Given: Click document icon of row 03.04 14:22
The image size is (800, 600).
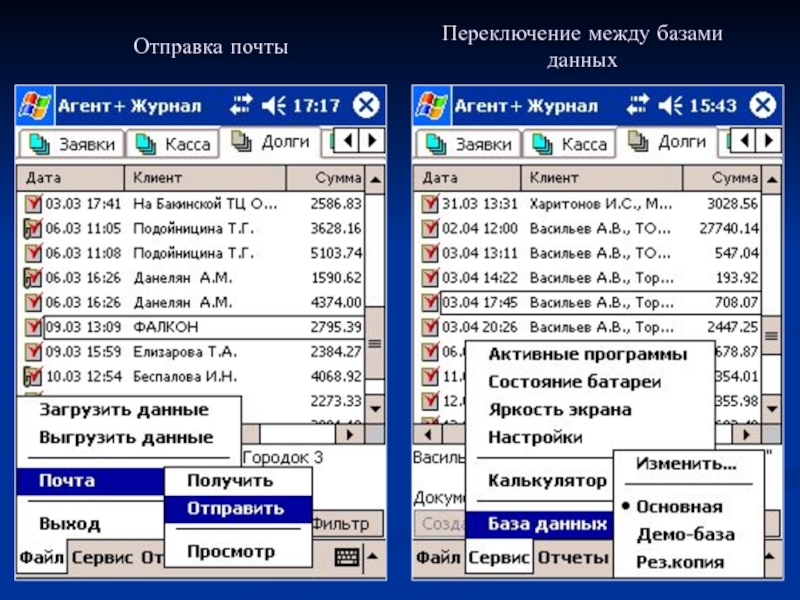Looking at the screenshot, I should pyautogui.click(x=430, y=278).
